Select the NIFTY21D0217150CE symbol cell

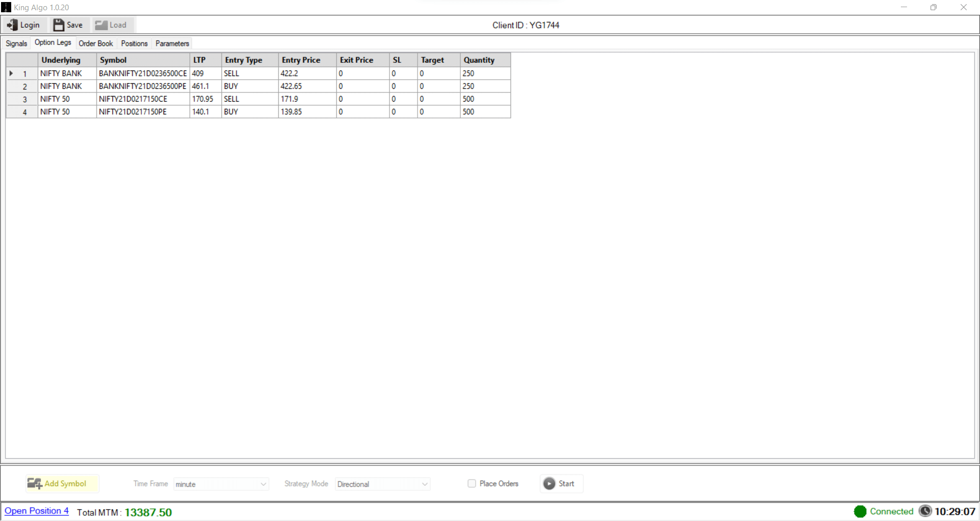143,99
